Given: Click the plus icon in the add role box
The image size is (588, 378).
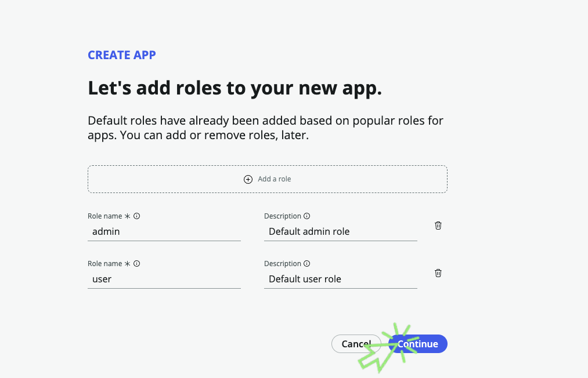Looking at the screenshot, I should [248, 179].
